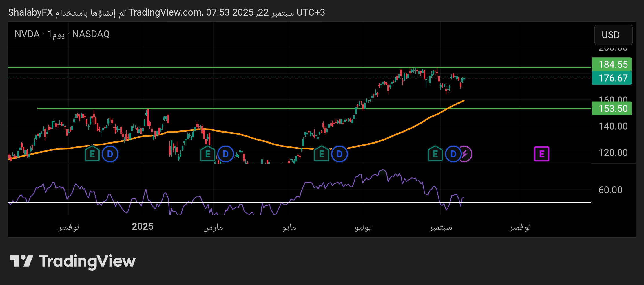The height and width of the screenshot is (285, 644).
Task: Click the 1 يوم interval label
Action: 56,34
